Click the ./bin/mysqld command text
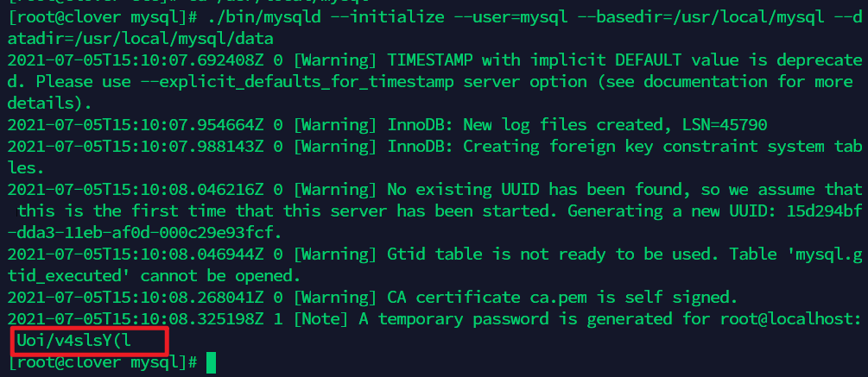868x377 pixels. click(x=264, y=17)
